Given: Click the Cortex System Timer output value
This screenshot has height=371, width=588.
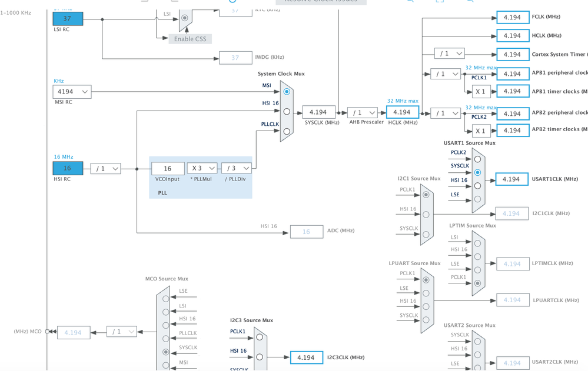Looking at the screenshot, I should coord(513,55).
